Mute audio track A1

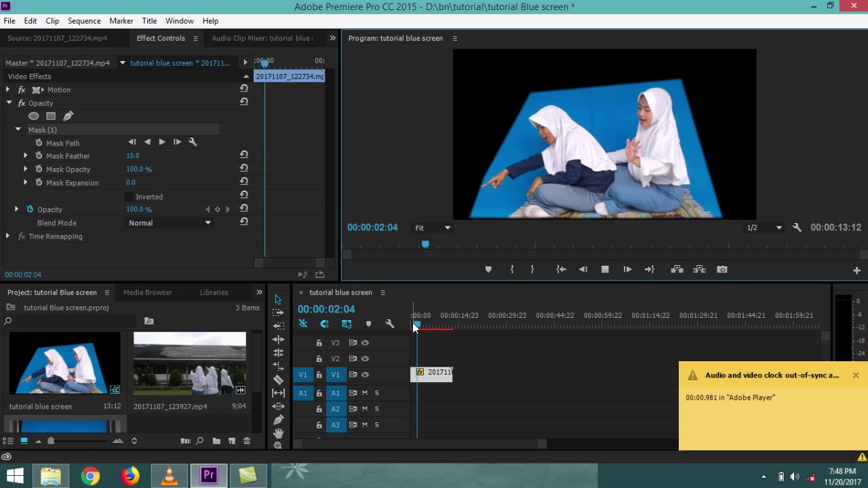click(x=365, y=393)
